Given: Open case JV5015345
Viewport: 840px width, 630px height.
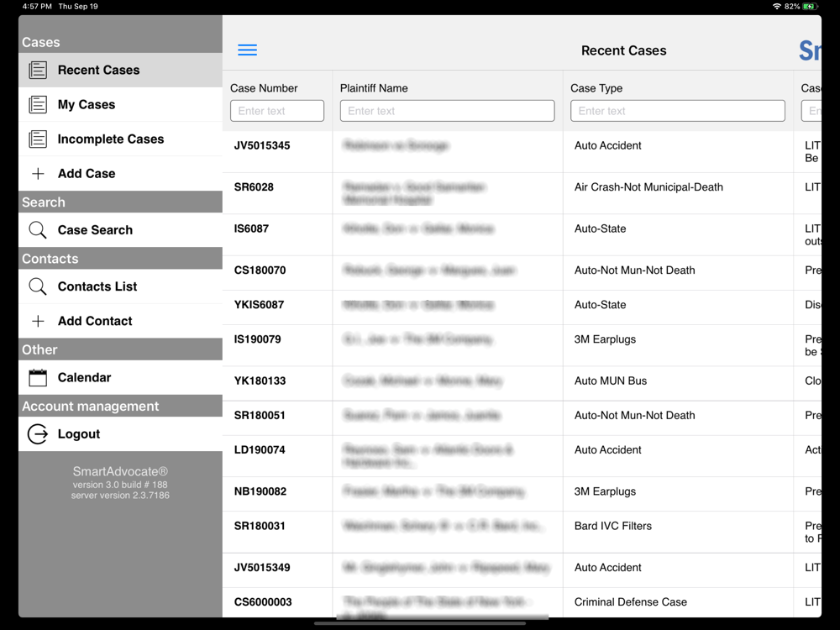Looking at the screenshot, I should (x=262, y=145).
